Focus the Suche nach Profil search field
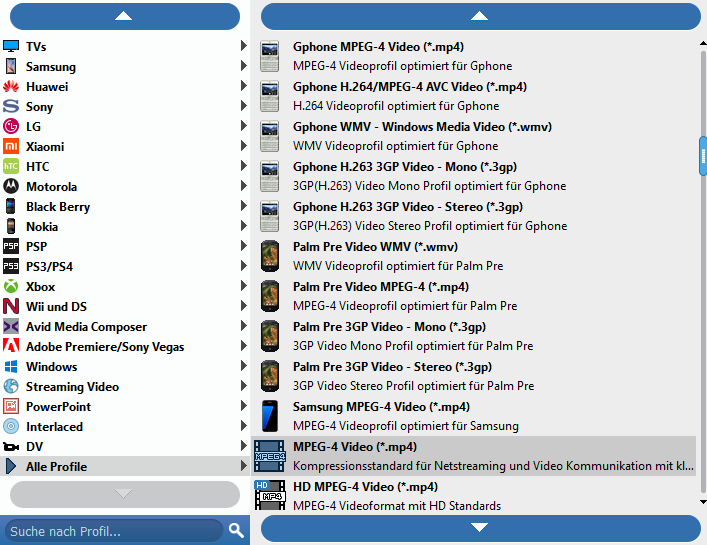 pyautogui.click(x=114, y=531)
